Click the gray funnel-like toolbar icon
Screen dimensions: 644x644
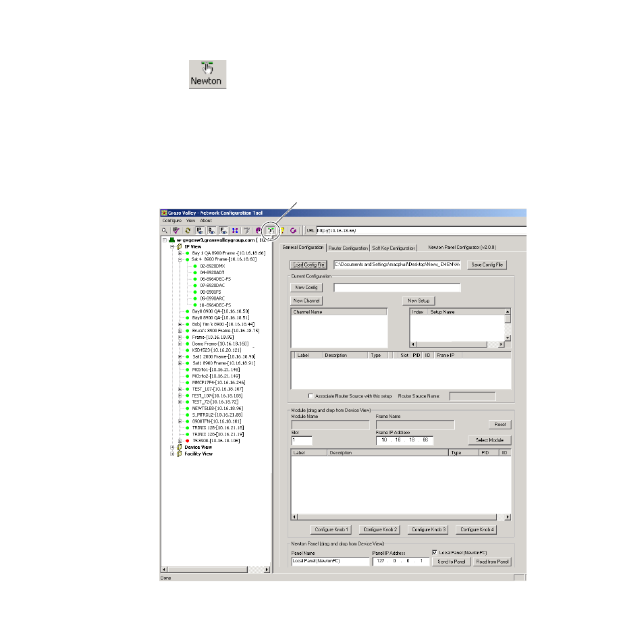(x=247, y=231)
